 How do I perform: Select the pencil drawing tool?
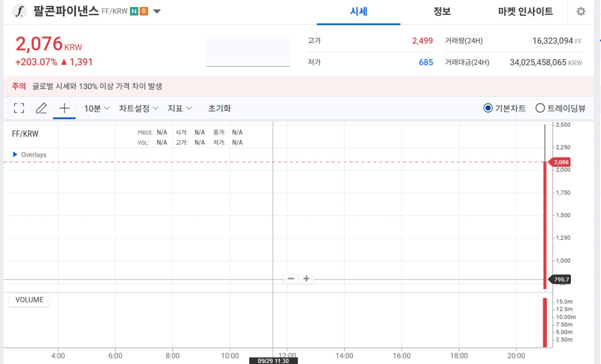pos(41,108)
